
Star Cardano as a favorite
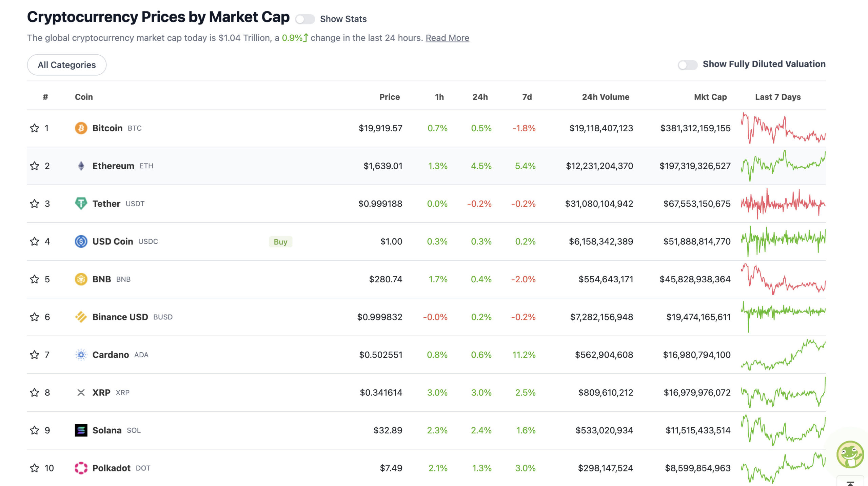35,355
